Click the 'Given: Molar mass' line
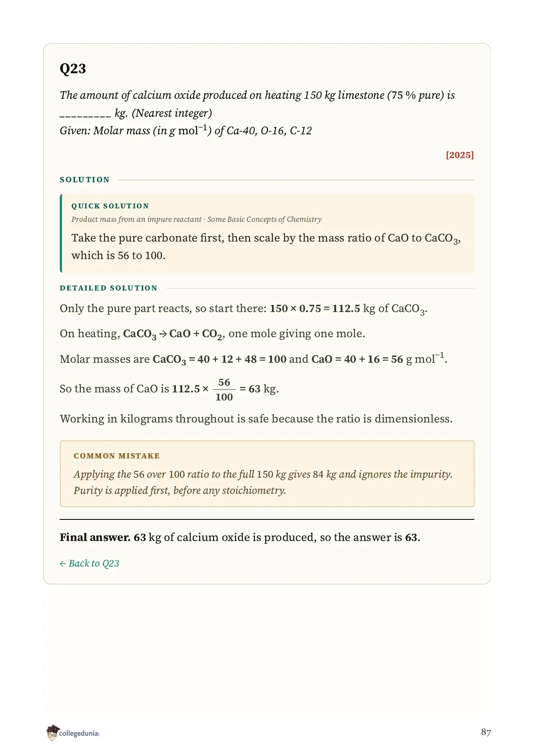The image size is (534, 756). coord(186,131)
